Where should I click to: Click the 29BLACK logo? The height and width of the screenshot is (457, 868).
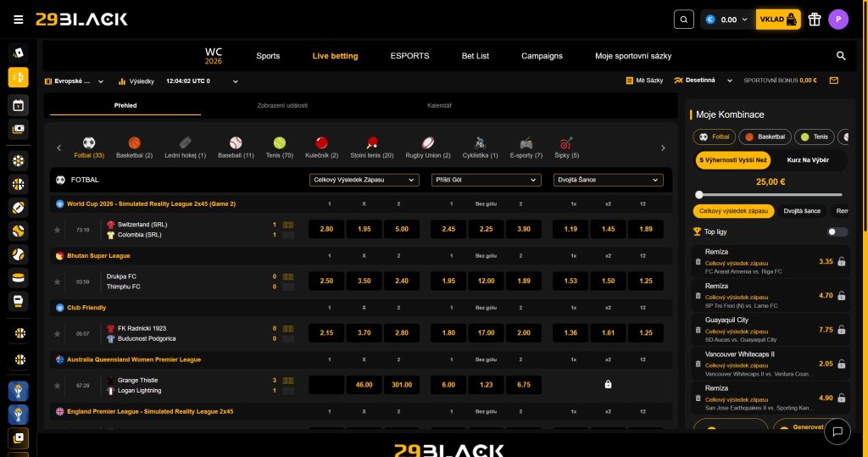[81, 20]
